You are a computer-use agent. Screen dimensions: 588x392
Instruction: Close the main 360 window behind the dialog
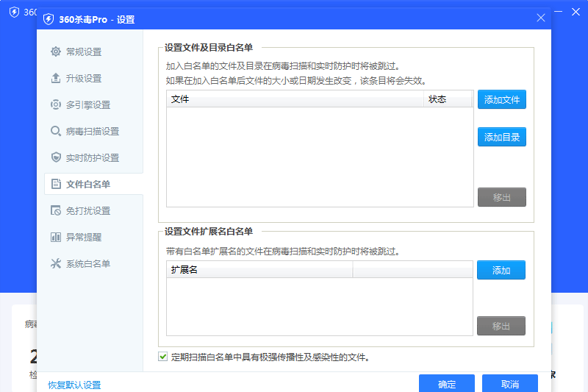(x=576, y=12)
